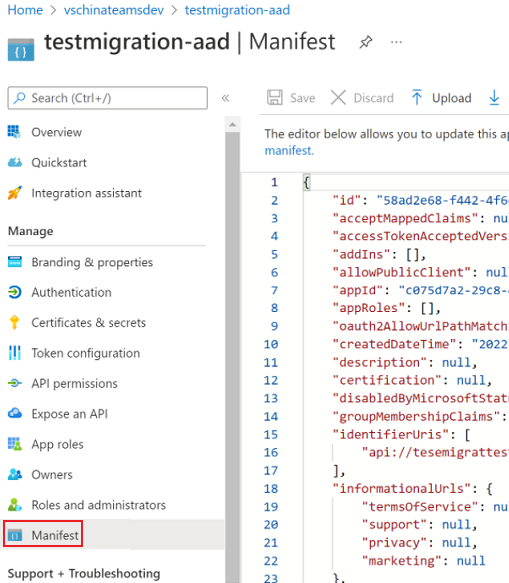
Task: Open App roles
Action: [58, 444]
